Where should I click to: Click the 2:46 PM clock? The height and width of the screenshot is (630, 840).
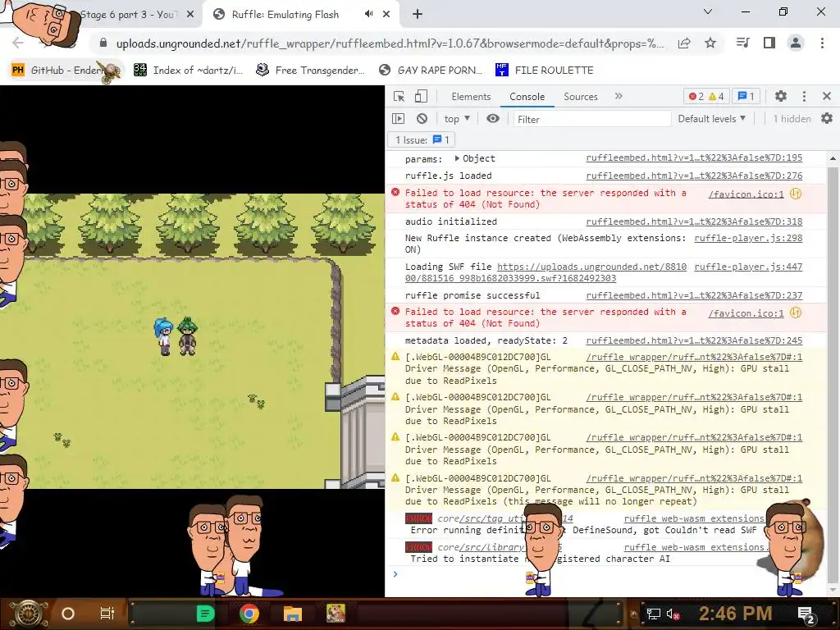coord(735,614)
